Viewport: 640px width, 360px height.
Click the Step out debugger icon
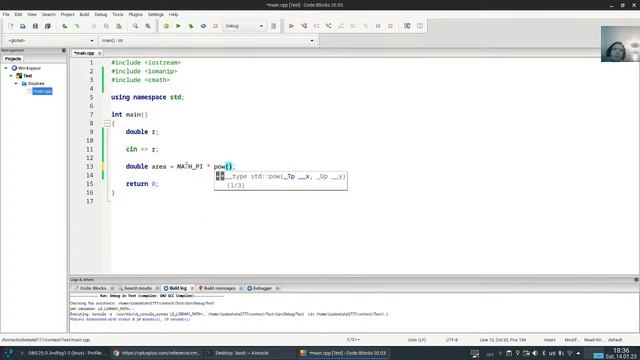pyautogui.click(x=341, y=26)
